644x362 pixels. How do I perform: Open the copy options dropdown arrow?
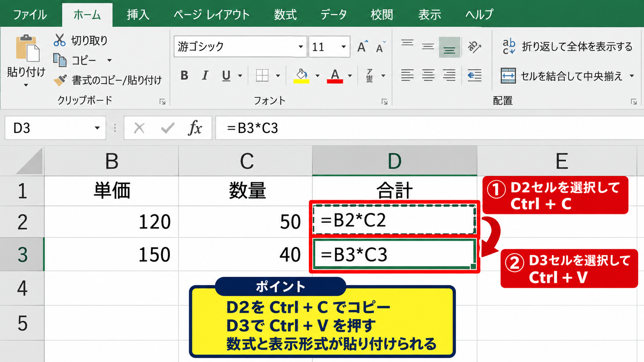coord(109,60)
